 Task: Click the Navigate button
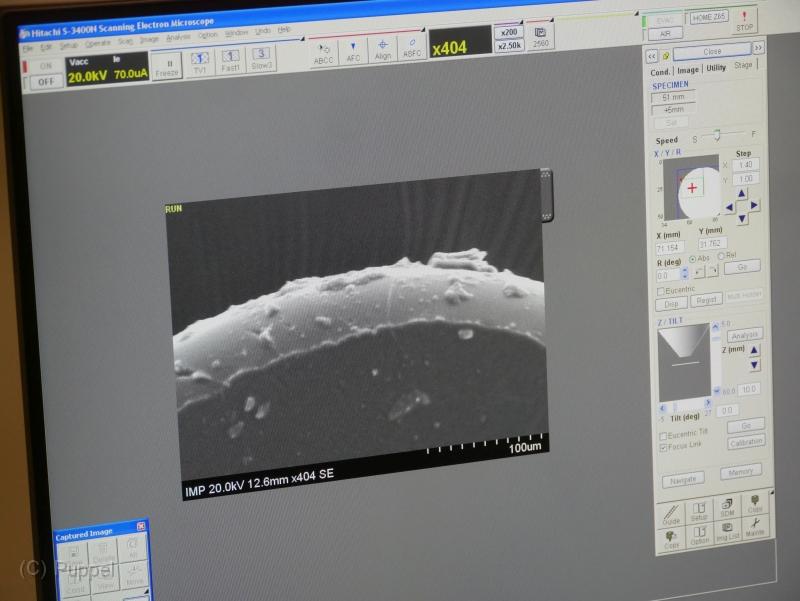683,480
